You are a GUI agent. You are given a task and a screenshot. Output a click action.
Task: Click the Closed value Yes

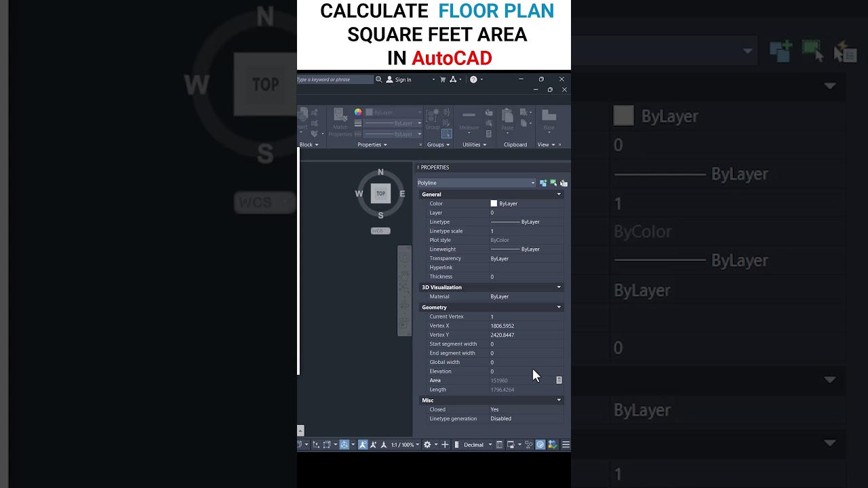click(494, 409)
